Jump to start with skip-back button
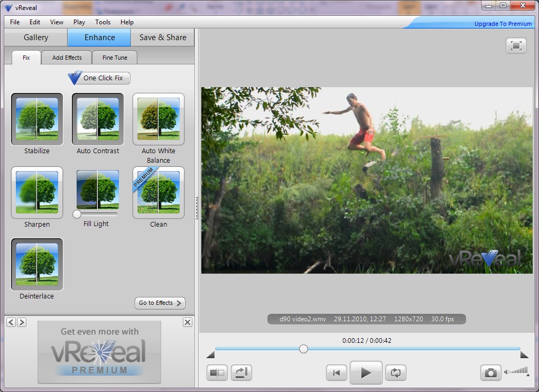The image size is (539, 392). tap(336, 373)
